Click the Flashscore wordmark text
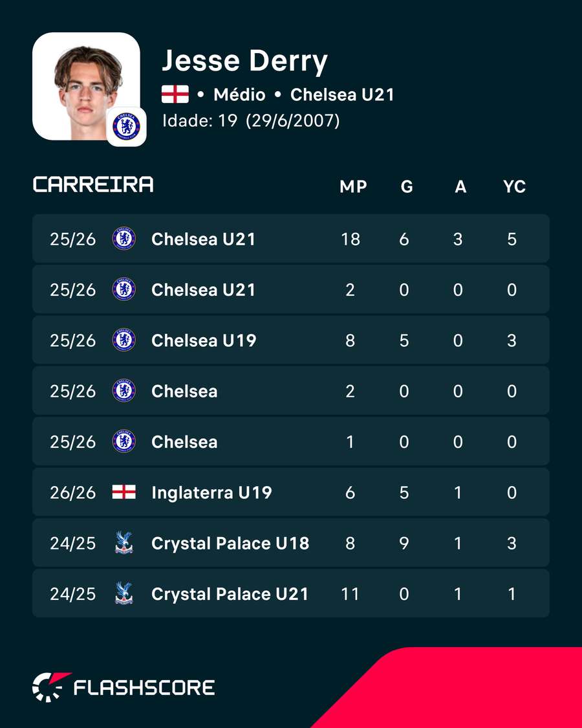582x728 pixels. click(144, 688)
